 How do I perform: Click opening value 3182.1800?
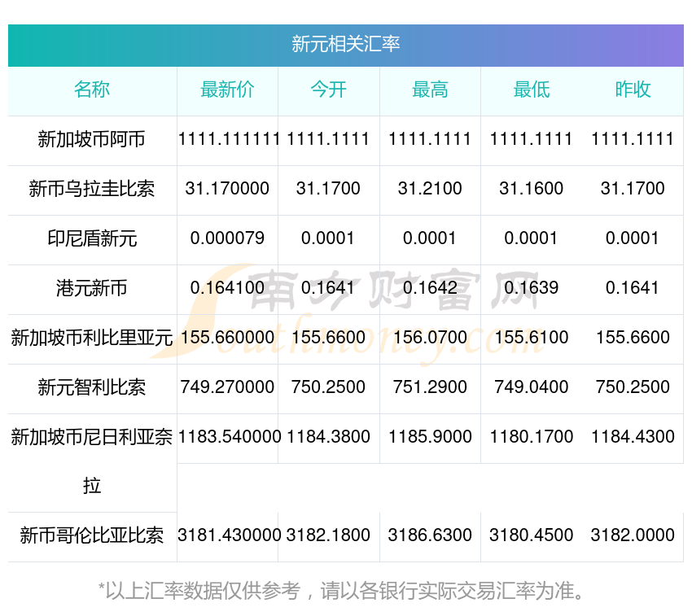click(x=328, y=535)
